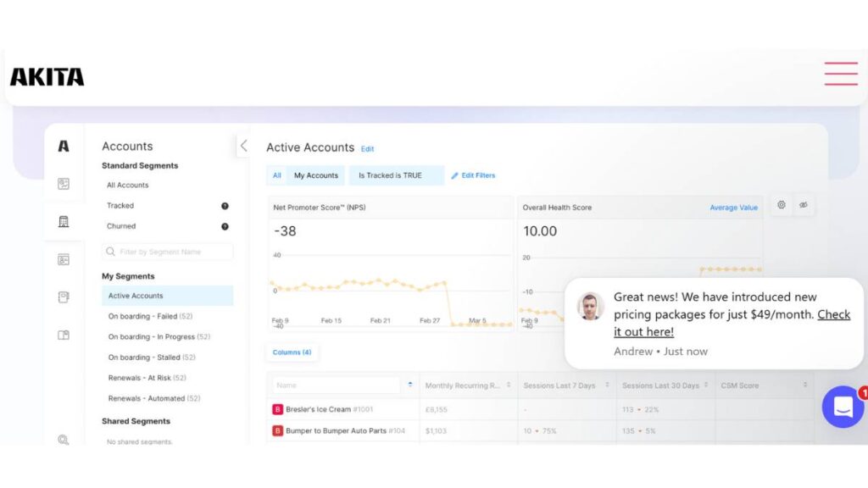Click the tag icon in the sidebar rail
The width and height of the screenshot is (868, 488).
point(64,297)
